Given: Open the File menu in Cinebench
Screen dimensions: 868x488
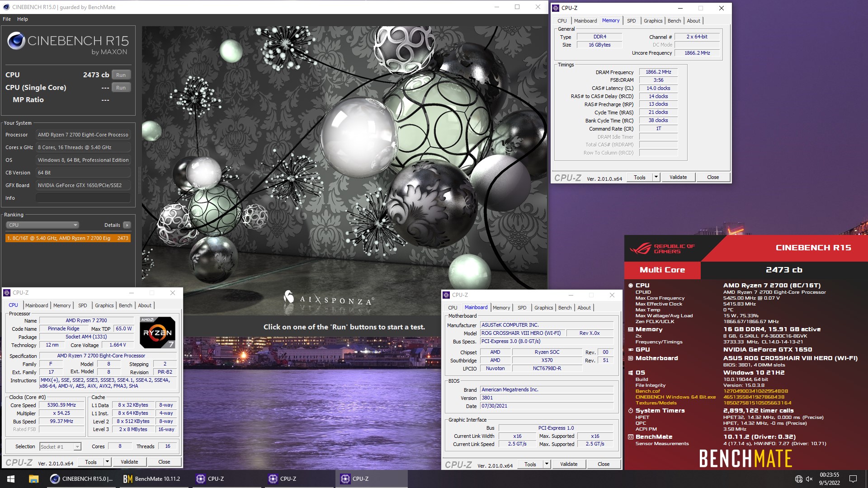Looking at the screenshot, I should click(x=7, y=19).
